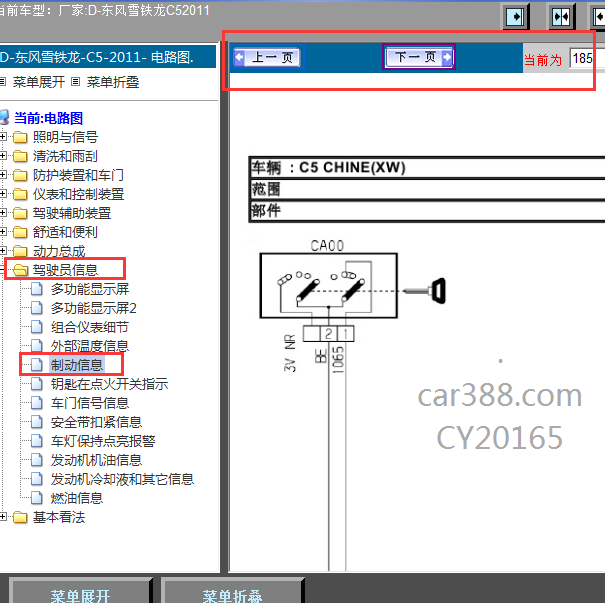Open the 发动机冷却液和其它信息 document
Viewport: 605px width, 603px height.
pyautogui.click(x=122, y=479)
